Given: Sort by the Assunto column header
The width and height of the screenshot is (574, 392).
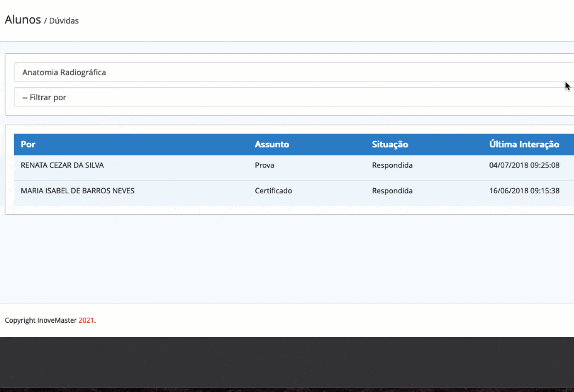Looking at the screenshot, I should coord(271,145).
